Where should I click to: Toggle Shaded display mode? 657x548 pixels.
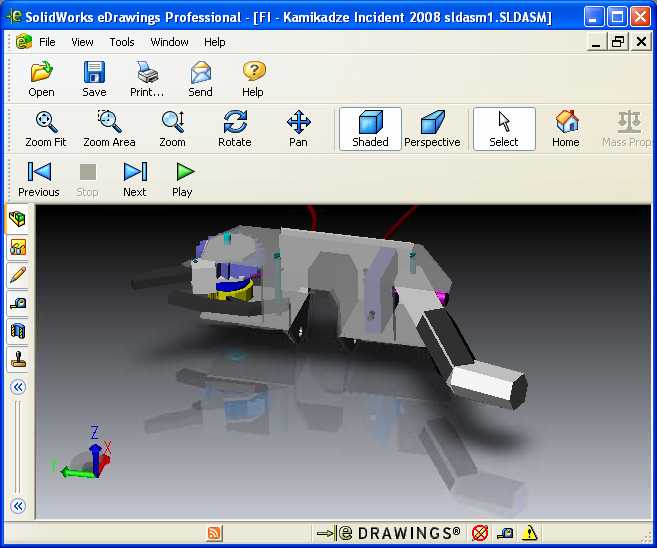click(370, 129)
